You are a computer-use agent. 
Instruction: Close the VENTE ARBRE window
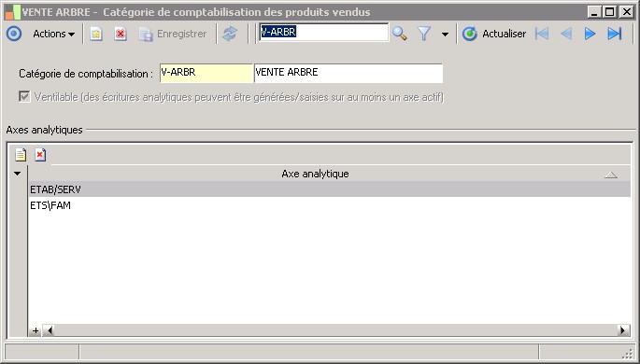click(626, 12)
